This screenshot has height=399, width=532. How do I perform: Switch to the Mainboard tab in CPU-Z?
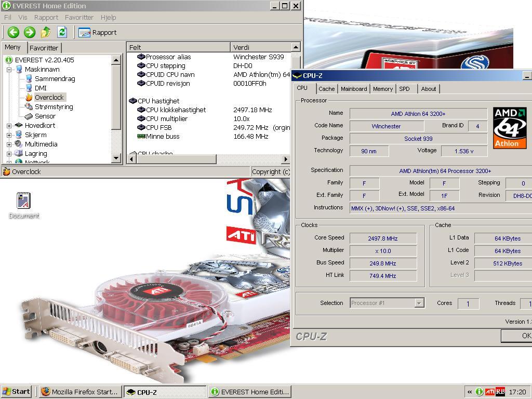(354, 89)
